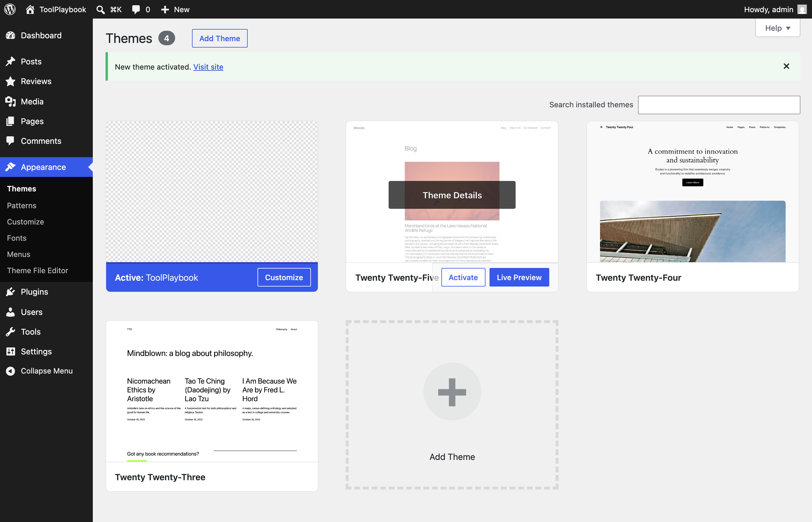This screenshot has height=522, width=812.
Task: Open the Tools menu
Action: [46, 331]
